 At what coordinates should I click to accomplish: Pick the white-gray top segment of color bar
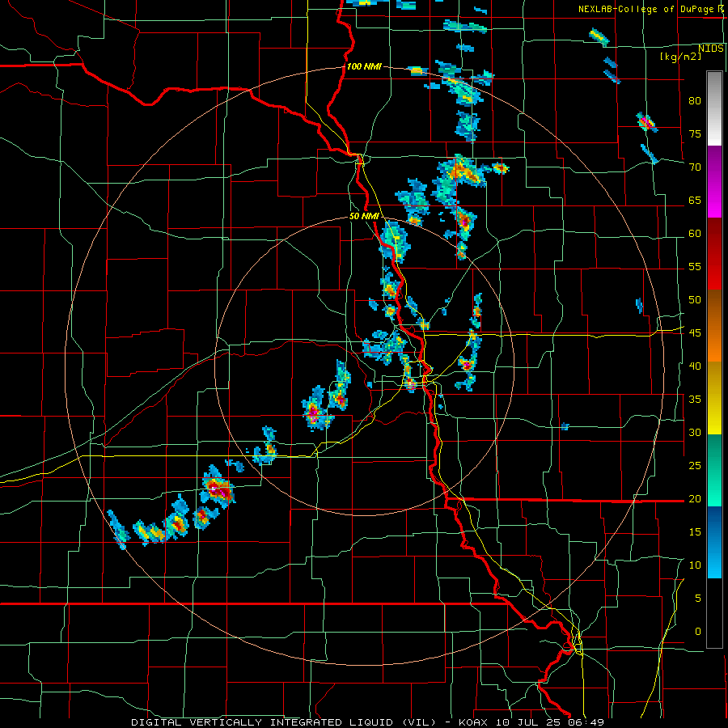714,108
